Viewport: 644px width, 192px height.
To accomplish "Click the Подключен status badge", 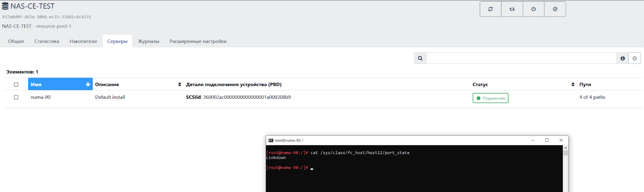I will coord(490,98).
